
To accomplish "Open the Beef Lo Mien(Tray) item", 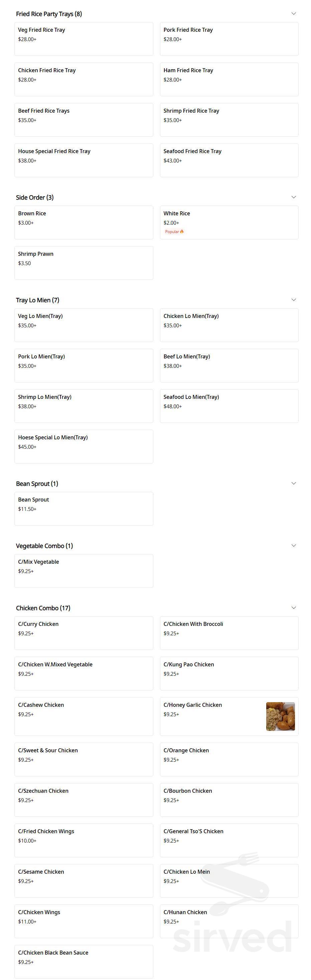I will tap(229, 365).
